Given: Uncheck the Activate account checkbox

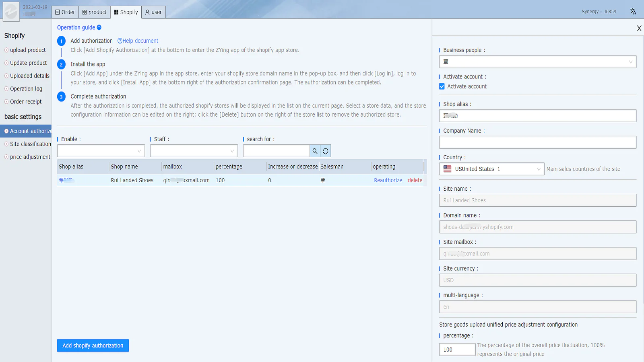Looking at the screenshot, I should pos(442,86).
